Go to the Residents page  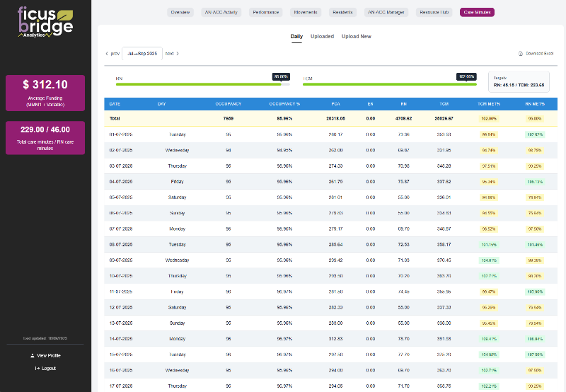pyautogui.click(x=343, y=12)
